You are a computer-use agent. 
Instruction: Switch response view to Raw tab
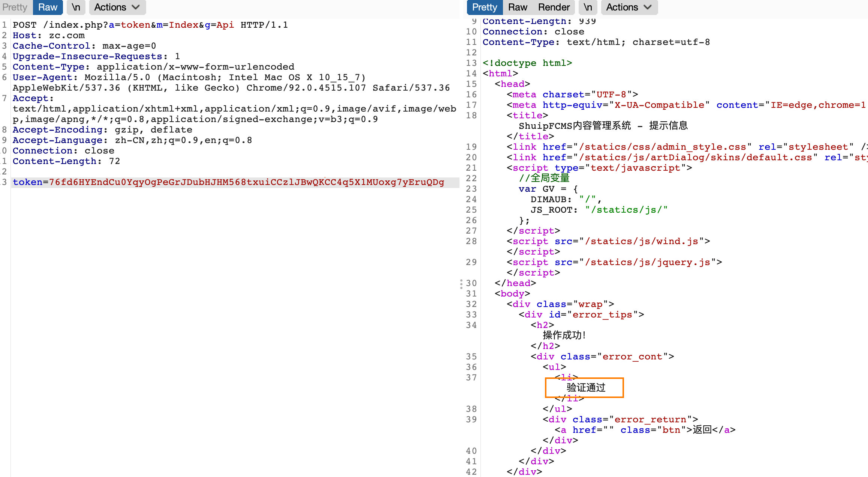(x=518, y=7)
